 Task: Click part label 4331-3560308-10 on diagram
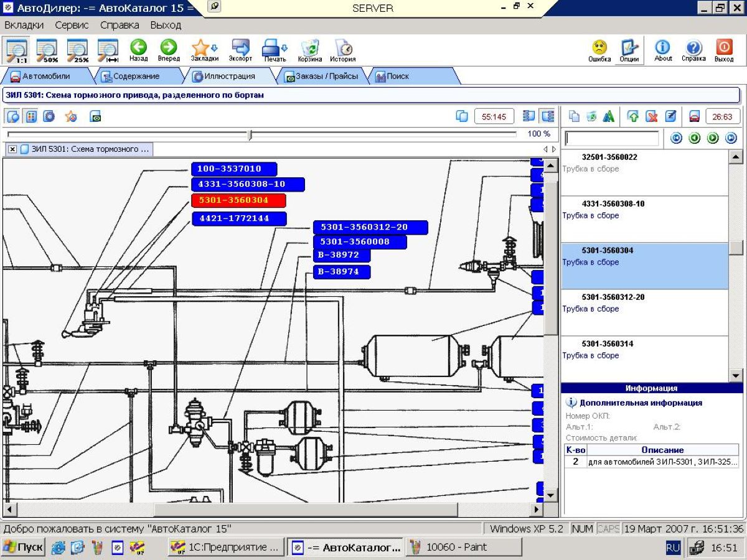click(x=248, y=184)
